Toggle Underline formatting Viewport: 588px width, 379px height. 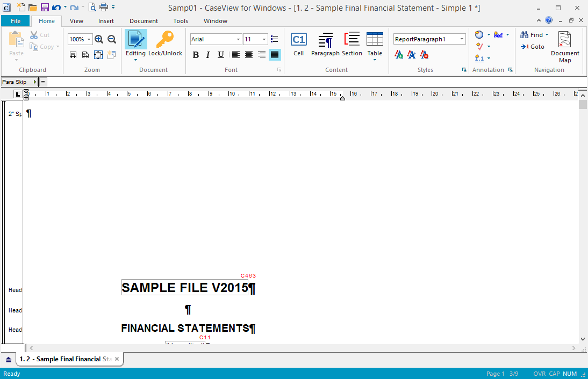(221, 55)
